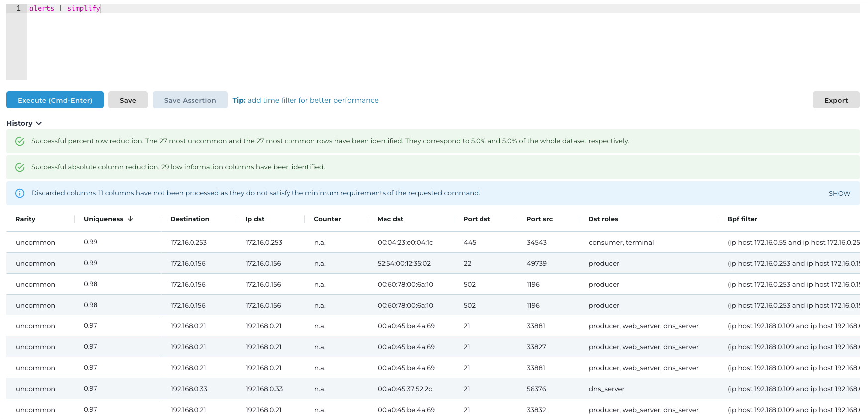Click the query editor text 'alerts | simplify'

coord(65,8)
